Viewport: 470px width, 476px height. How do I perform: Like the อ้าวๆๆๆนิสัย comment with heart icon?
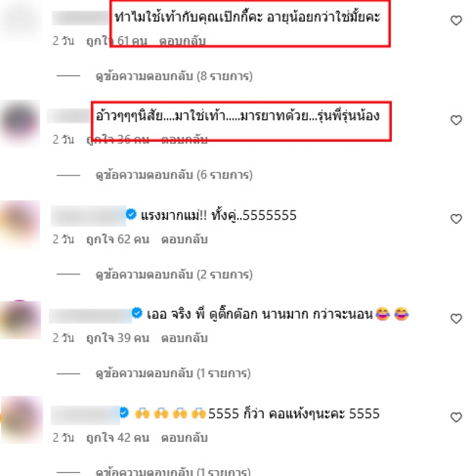[456, 120]
